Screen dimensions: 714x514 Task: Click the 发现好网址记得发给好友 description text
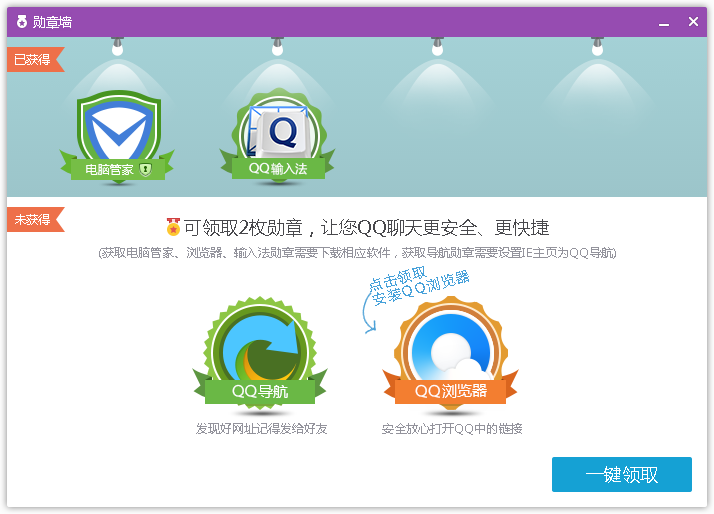click(261, 429)
